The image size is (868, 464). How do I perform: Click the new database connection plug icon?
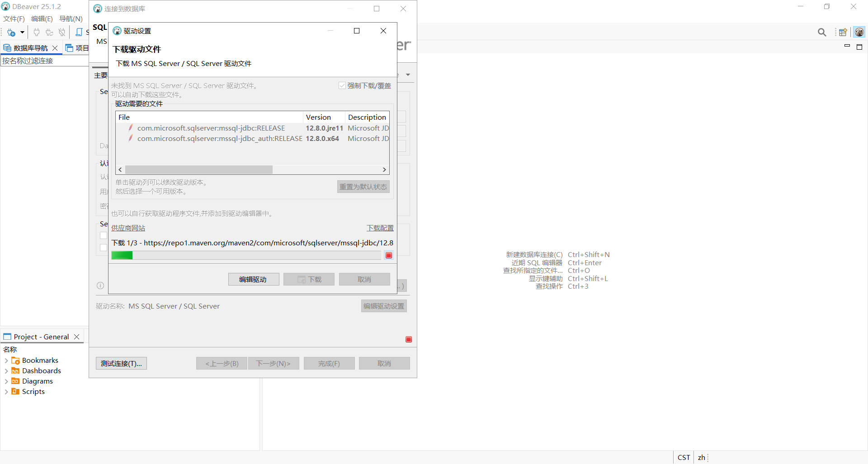(x=11, y=33)
